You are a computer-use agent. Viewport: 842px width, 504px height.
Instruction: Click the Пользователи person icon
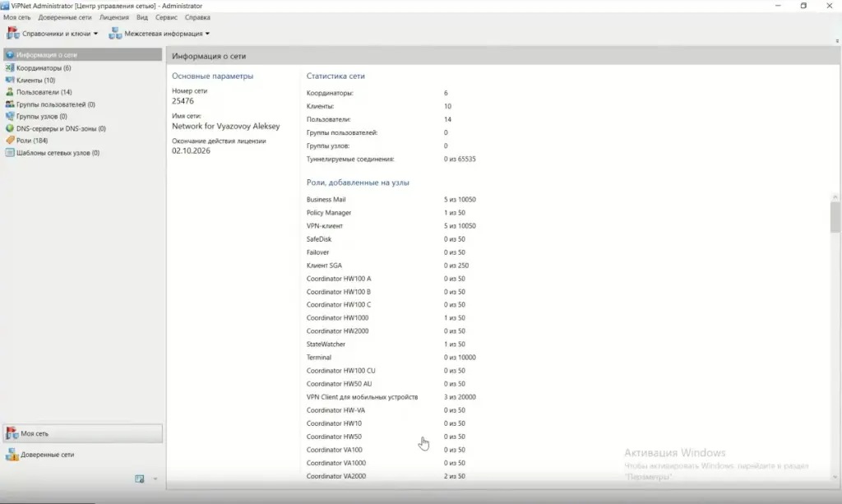click(x=10, y=92)
